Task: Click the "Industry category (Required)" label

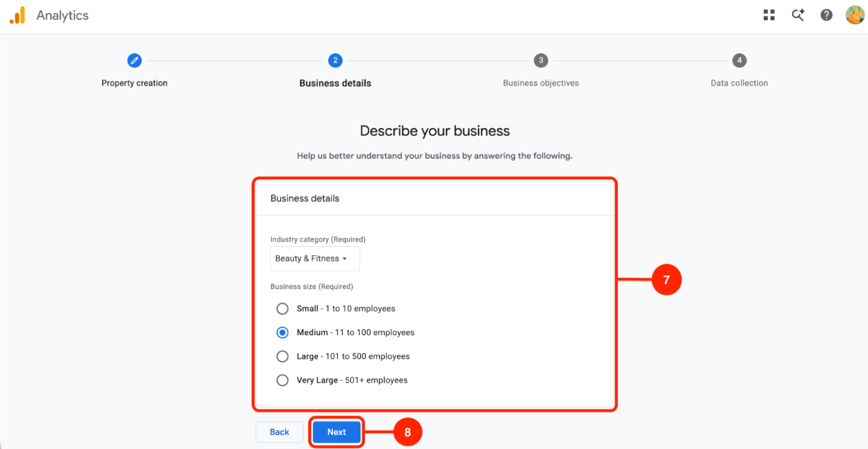Action: pos(318,239)
